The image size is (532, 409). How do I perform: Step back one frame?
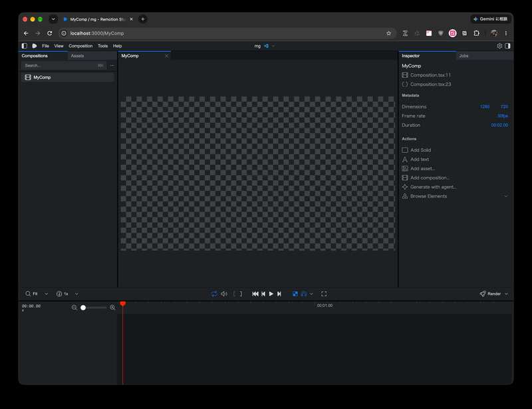pyautogui.click(x=263, y=294)
